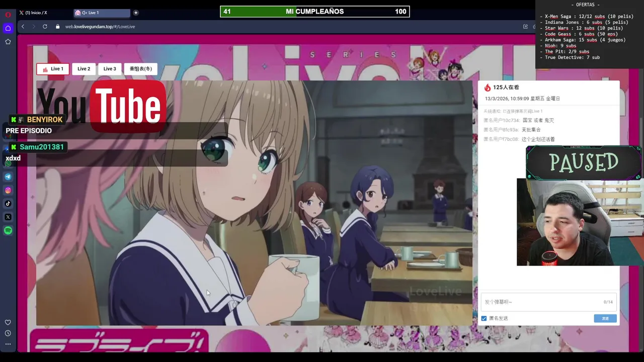644x362 pixels.
Task: Click the system notice about Live 1
Action: pyautogui.click(x=513, y=111)
